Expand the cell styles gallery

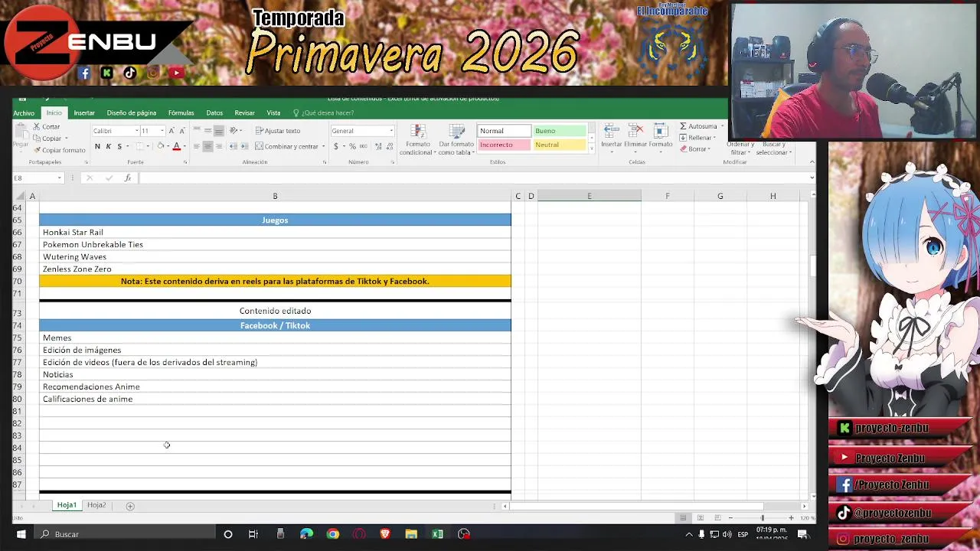click(x=590, y=148)
